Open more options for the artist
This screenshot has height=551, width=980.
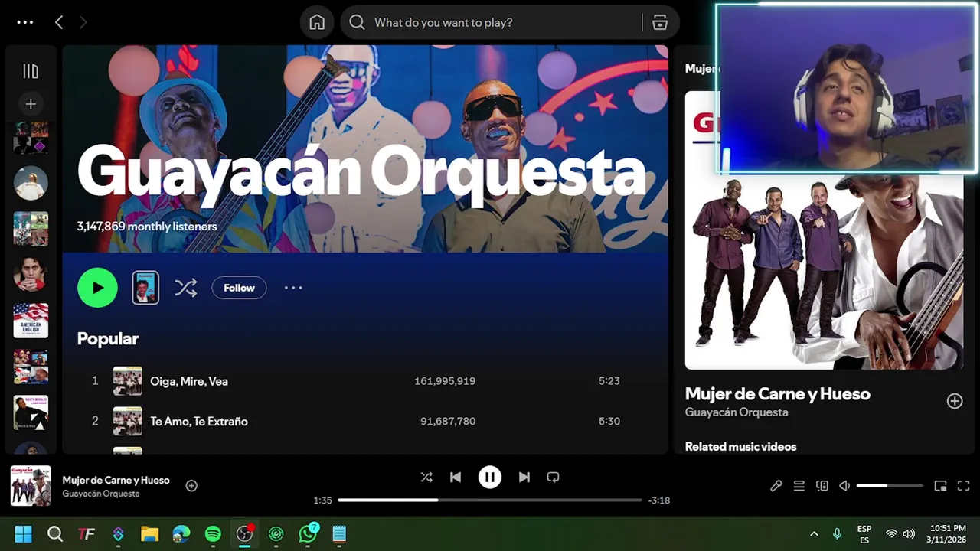click(293, 288)
